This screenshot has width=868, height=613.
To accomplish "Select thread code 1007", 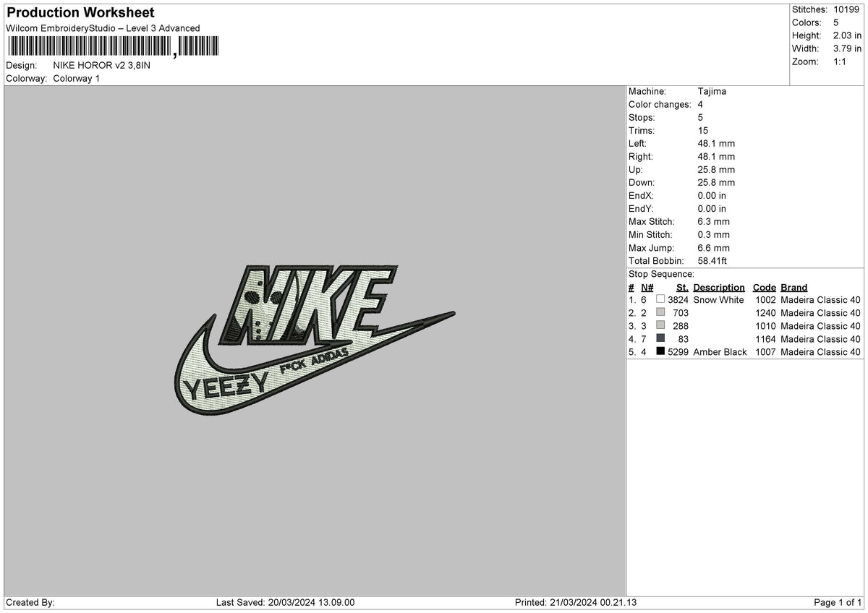I will point(765,351).
